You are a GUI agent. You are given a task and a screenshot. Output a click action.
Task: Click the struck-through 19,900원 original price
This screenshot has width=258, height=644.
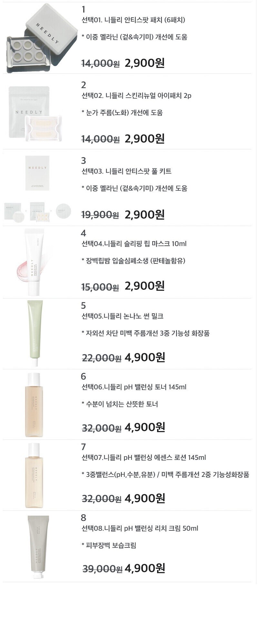[x=100, y=215]
